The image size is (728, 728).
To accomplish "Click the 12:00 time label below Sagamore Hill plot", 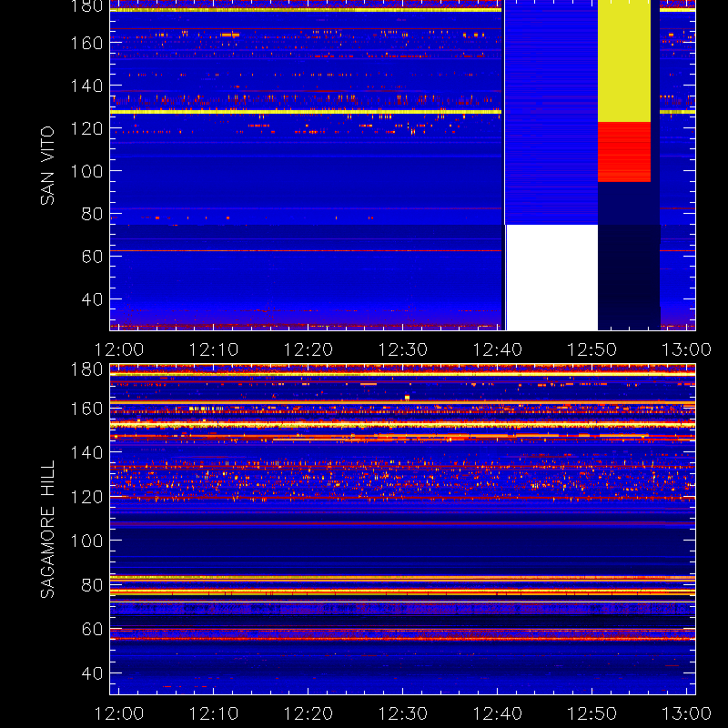I will click(119, 713).
